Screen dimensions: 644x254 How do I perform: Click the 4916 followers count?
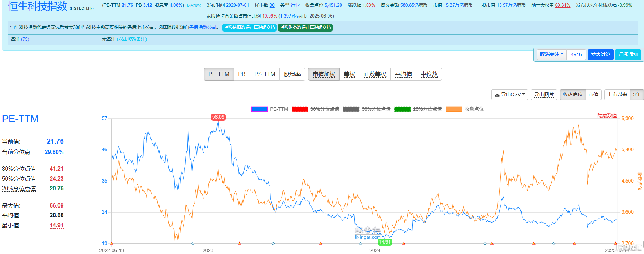tap(576, 55)
